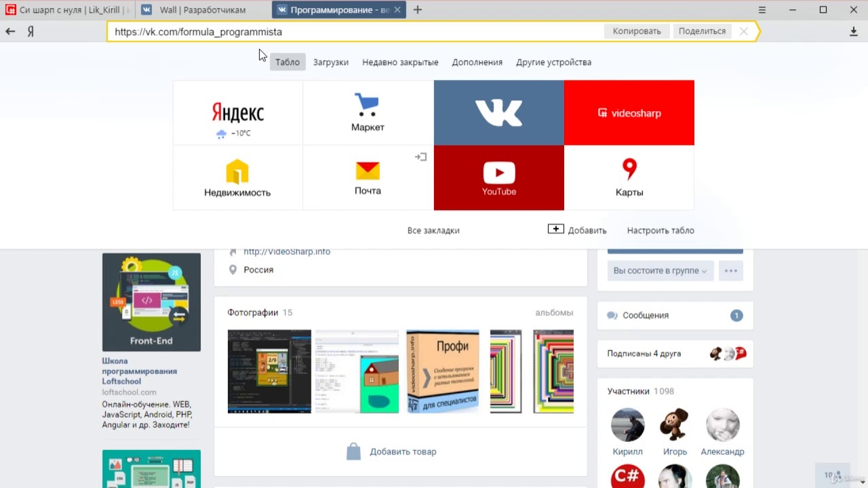The height and width of the screenshot is (488, 868).
Task: Close the Программирование tab
Action: point(397,9)
